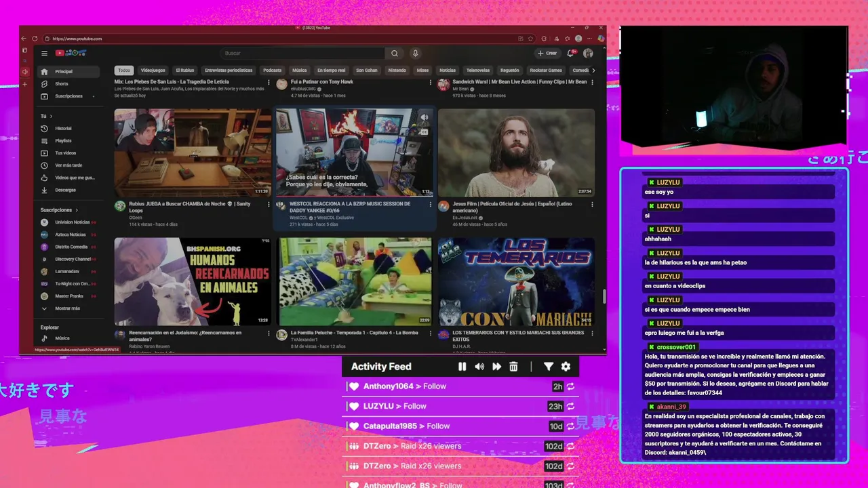868x488 pixels.
Task: Click the YouTube logo
Action: pos(71,53)
